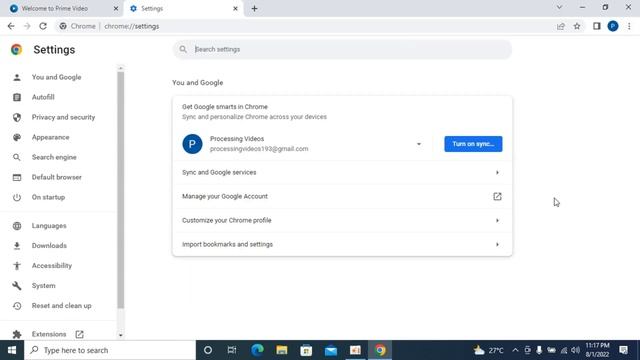The width and height of the screenshot is (640, 360).
Task: Open the side panel icon
Action: click(597, 26)
